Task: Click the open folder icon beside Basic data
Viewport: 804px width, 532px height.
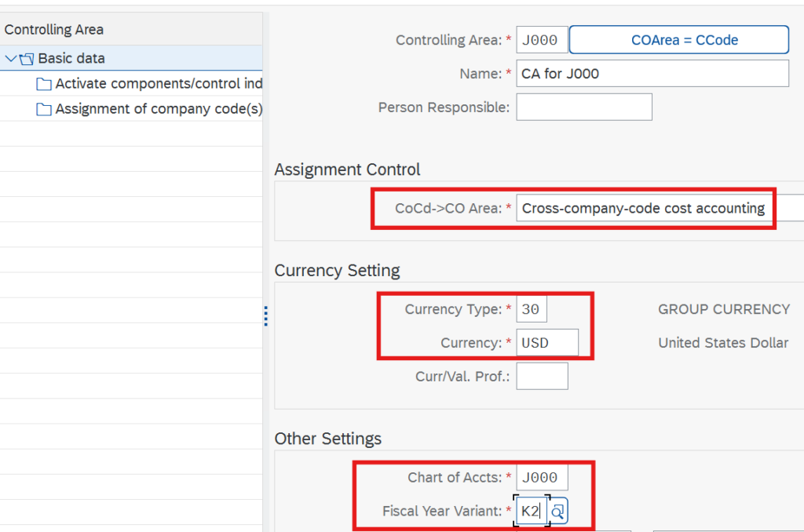Action: point(27,59)
